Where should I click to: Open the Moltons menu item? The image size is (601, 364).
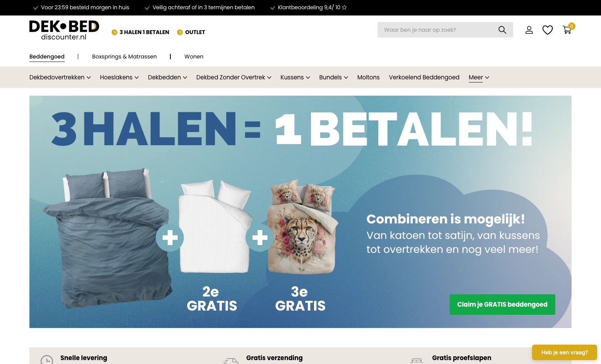click(368, 77)
